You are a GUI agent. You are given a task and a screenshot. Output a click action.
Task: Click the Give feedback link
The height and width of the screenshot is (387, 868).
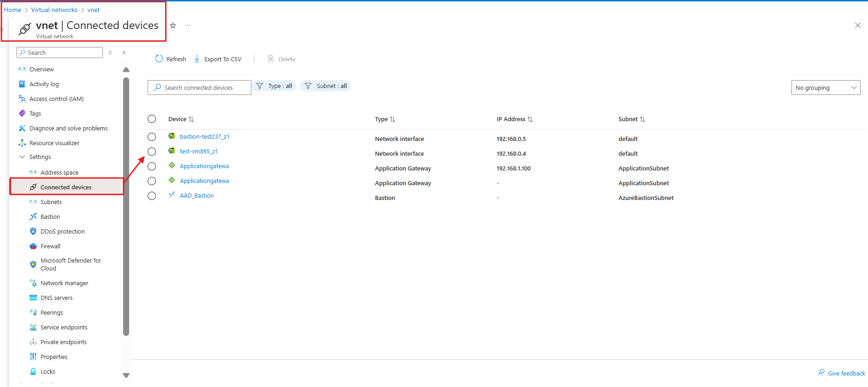pos(846,373)
